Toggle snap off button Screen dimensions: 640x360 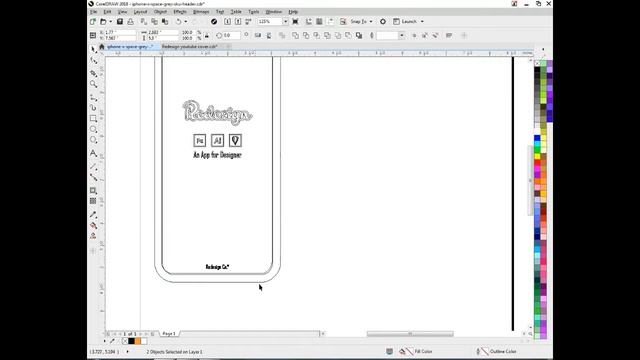click(x=343, y=21)
